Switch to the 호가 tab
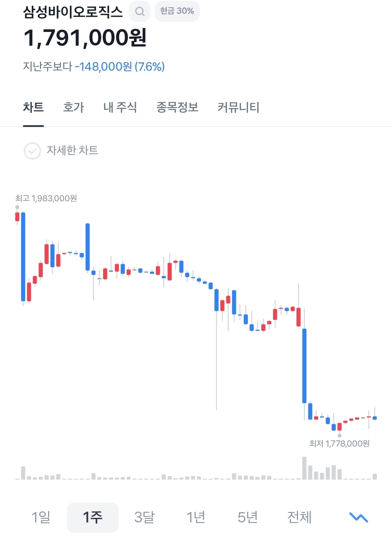 click(73, 107)
